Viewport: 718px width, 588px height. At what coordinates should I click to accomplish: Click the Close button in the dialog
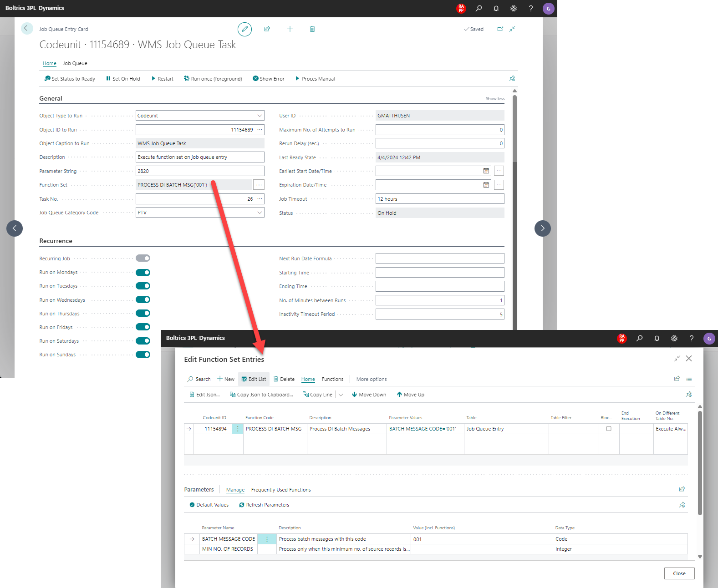coord(679,573)
